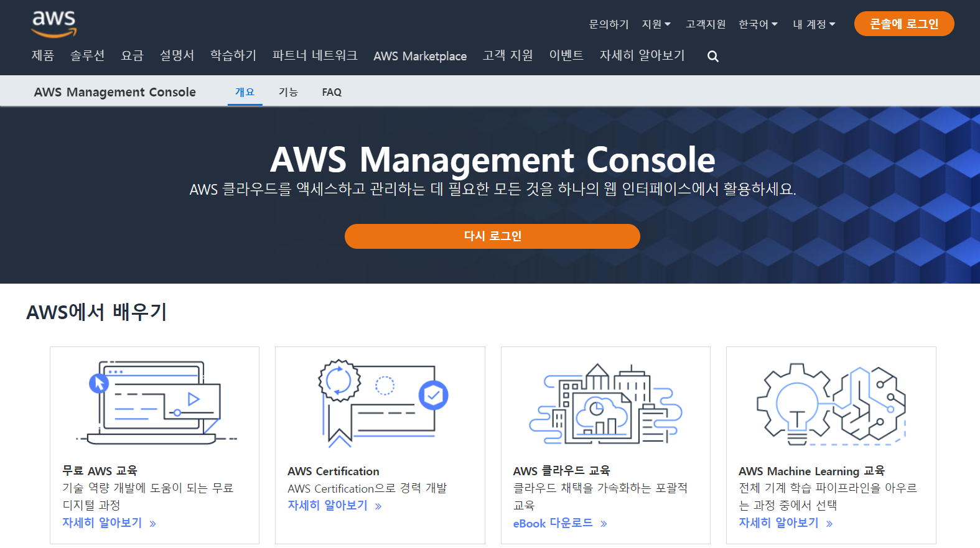Expand the 지원 dropdown
Image resolution: width=980 pixels, height=548 pixels.
(x=656, y=24)
